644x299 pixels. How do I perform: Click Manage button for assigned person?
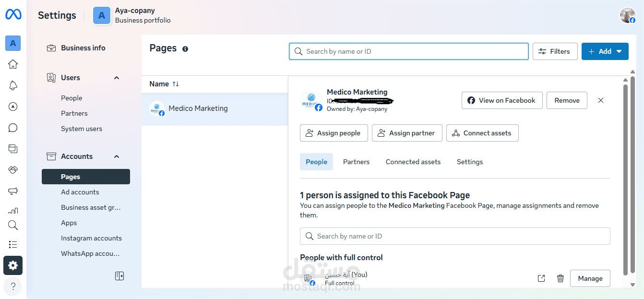(x=590, y=278)
